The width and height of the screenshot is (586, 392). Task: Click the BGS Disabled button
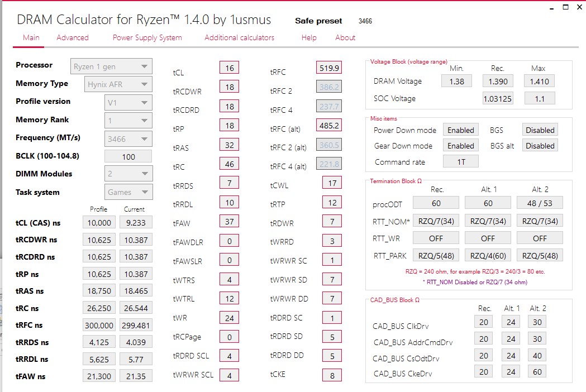coord(540,130)
